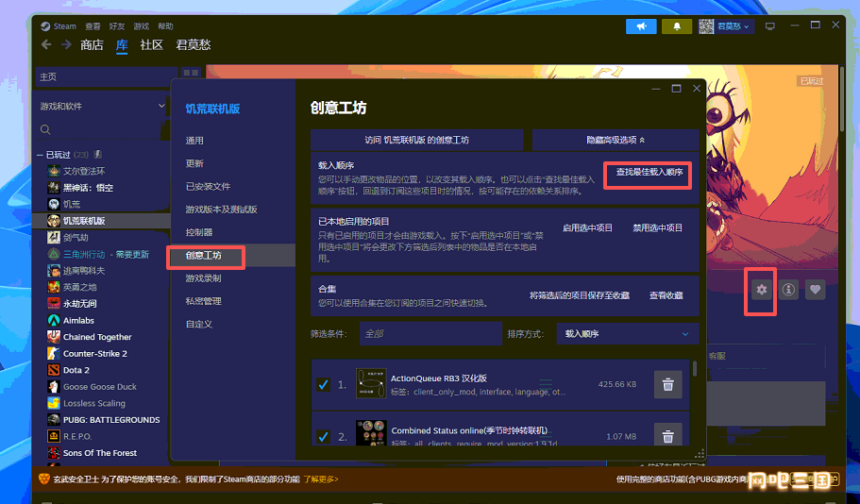
Task: Click 将筛选后的项目保存至收藏 button
Action: [x=580, y=295]
